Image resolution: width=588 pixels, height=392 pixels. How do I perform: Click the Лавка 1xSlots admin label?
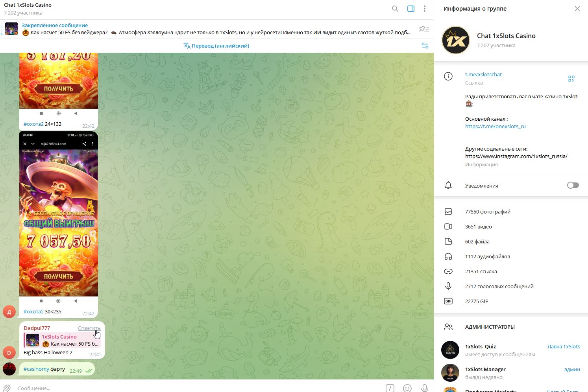point(564,346)
